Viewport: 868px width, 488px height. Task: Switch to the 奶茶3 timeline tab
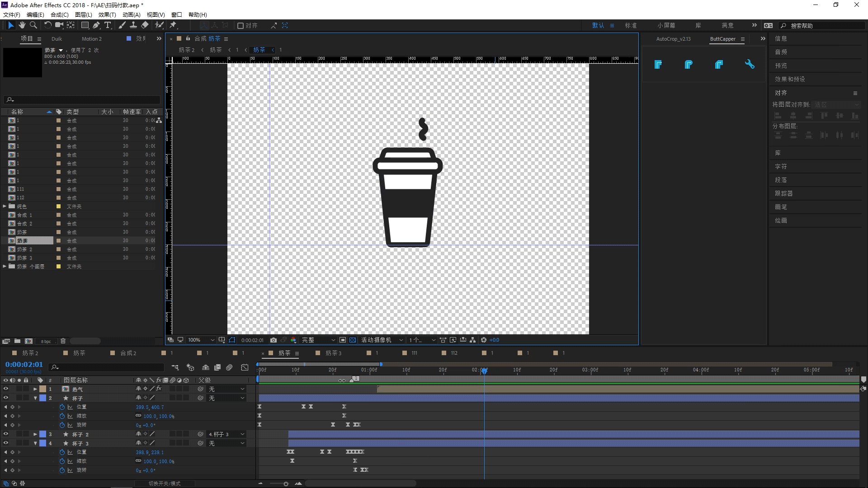pos(333,353)
